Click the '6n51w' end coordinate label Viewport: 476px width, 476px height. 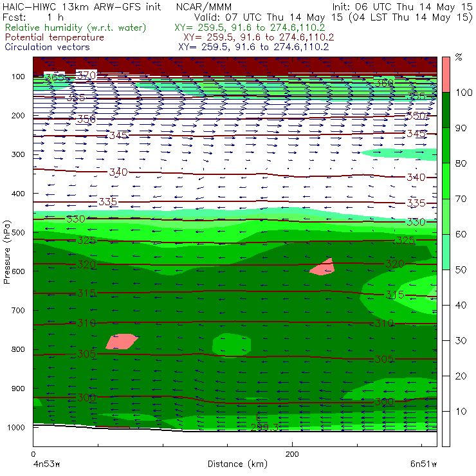coord(423,464)
